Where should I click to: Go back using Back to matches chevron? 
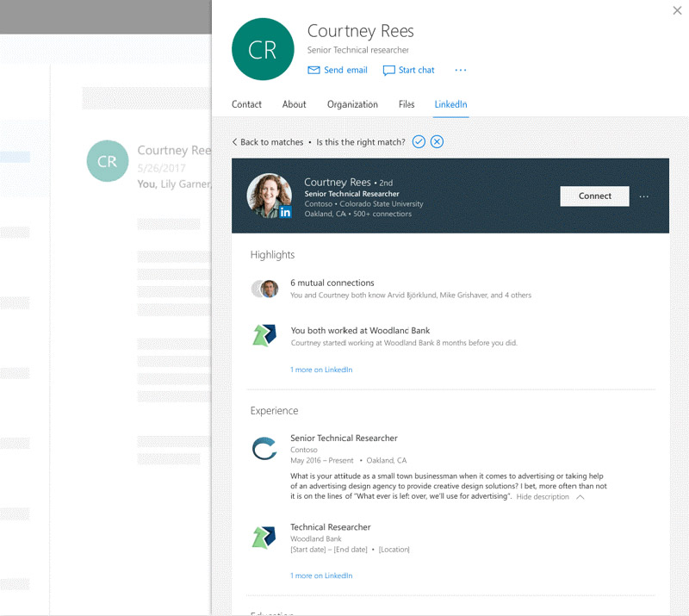(234, 141)
